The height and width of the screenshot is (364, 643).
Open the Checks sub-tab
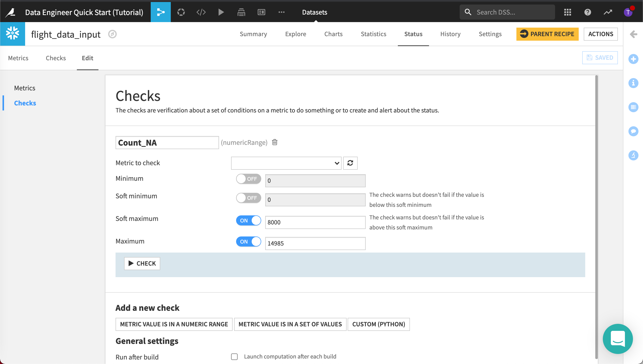click(56, 58)
